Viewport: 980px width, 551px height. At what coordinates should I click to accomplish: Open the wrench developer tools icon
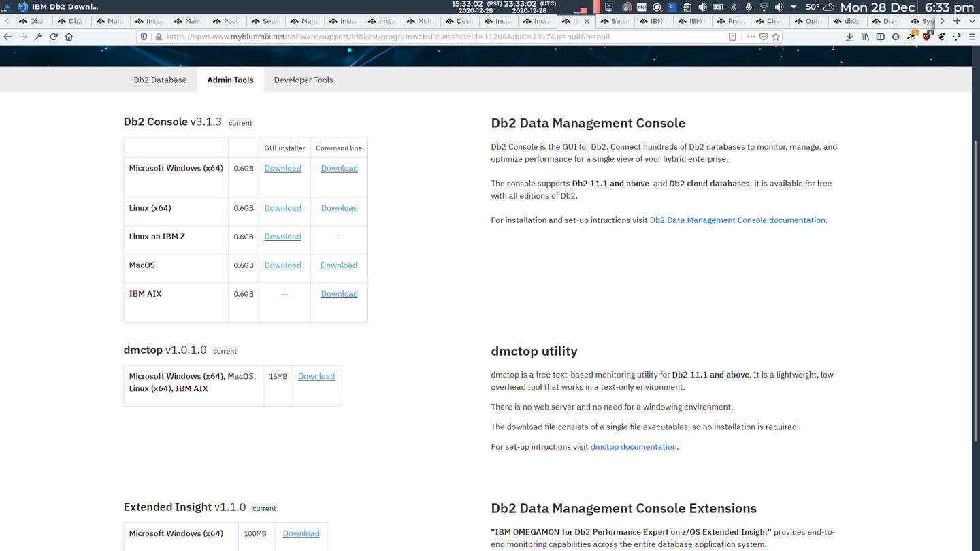pyautogui.click(x=38, y=37)
